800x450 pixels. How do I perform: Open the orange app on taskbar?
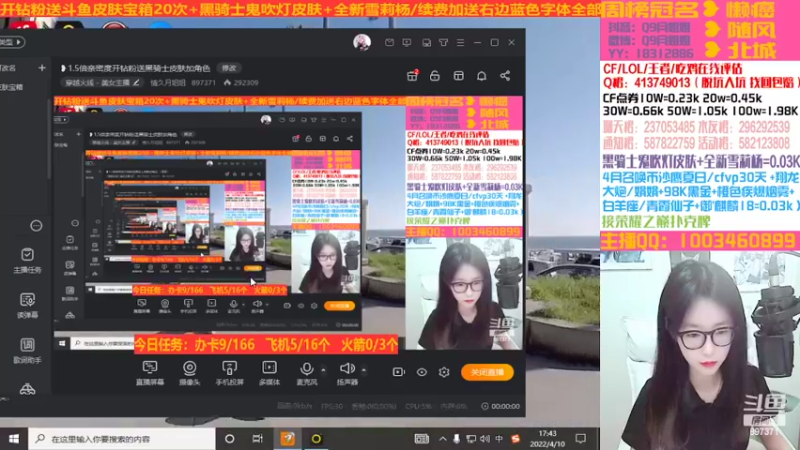point(287,439)
